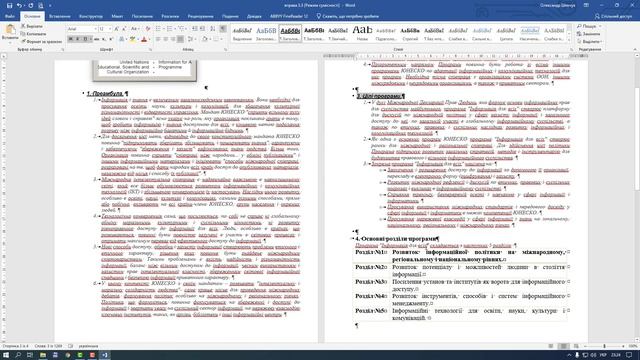Apply text effects icon in Font group
The image size is (640, 360).
pos(122,39)
